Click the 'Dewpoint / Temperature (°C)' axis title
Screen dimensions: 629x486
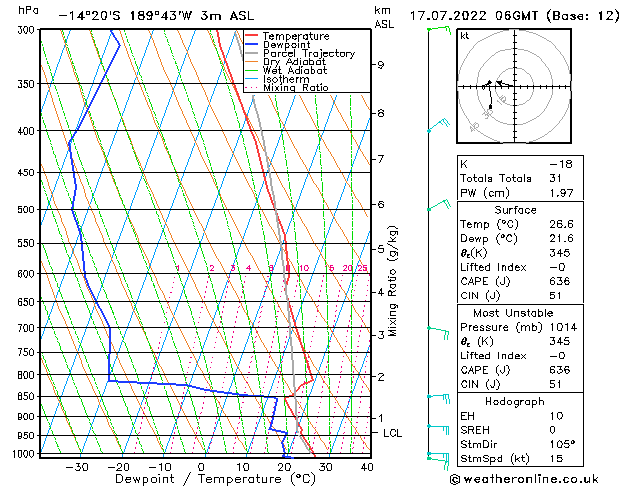[215, 479]
